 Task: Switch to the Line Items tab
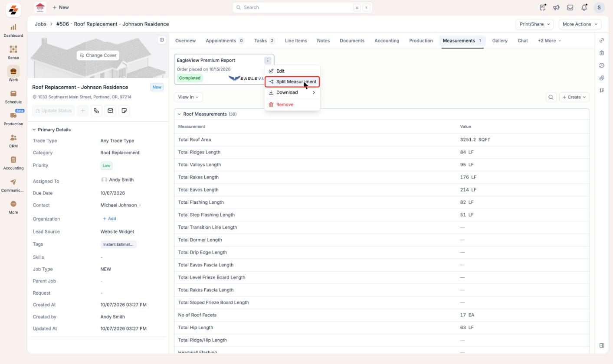click(296, 41)
